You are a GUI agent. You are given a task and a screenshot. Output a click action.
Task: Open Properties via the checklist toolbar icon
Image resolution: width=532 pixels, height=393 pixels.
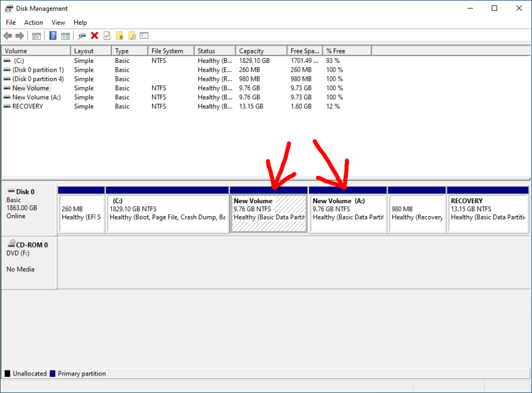click(x=144, y=35)
